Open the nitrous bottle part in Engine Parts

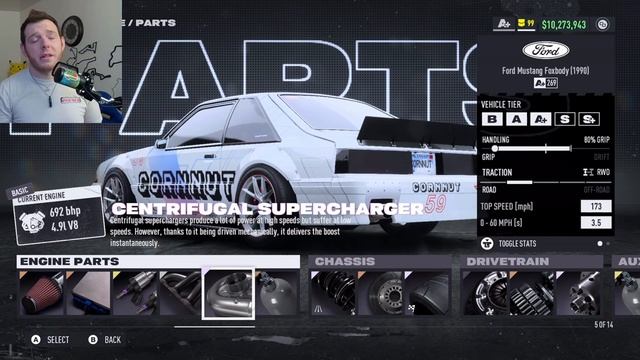(x=278, y=293)
